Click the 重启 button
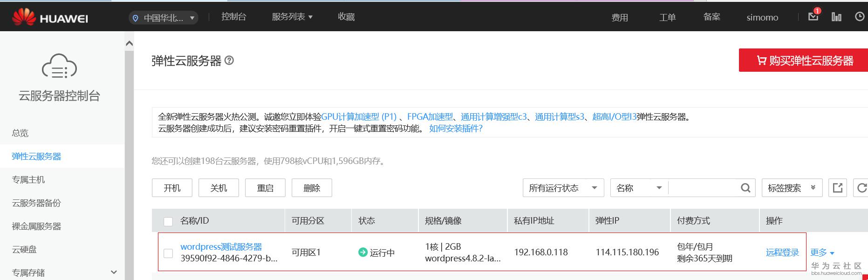Screen dimensions: 868x280 (265, 188)
